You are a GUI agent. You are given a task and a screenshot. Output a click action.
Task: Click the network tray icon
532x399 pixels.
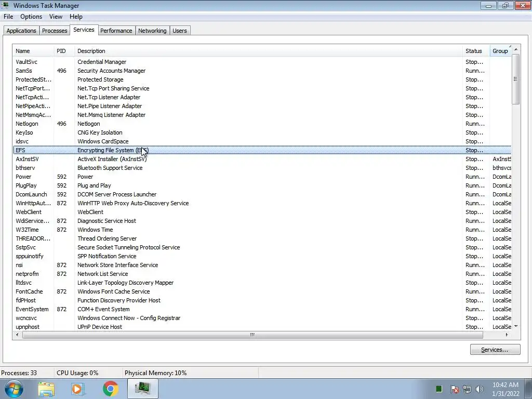click(x=467, y=389)
